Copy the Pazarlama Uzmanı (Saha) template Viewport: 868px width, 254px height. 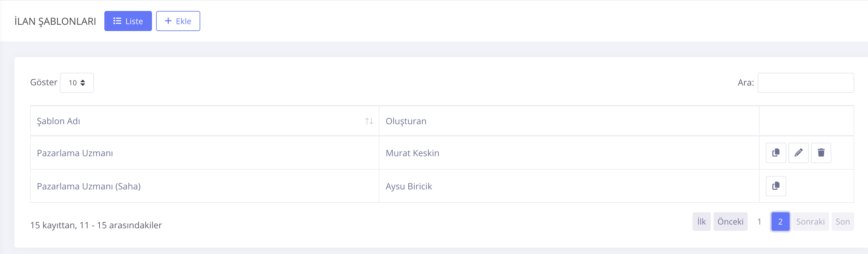[x=776, y=186]
